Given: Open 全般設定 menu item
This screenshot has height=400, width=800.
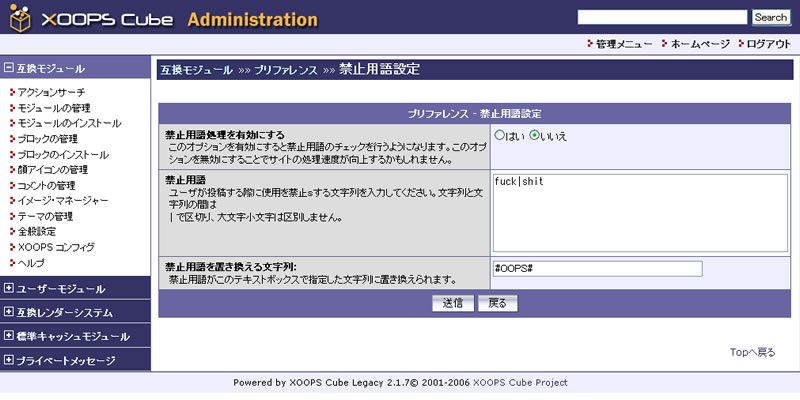Looking at the screenshot, I should [x=37, y=232].
